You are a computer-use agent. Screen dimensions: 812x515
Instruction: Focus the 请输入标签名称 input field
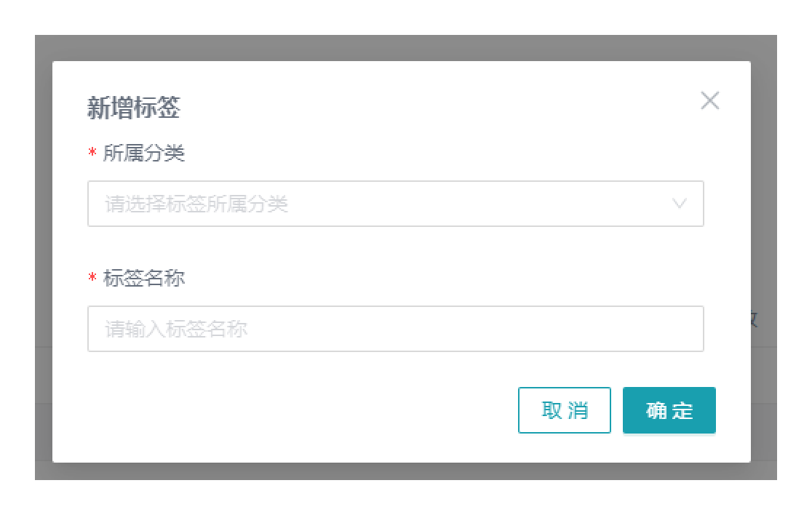pyautogui.click(x=395, y=329)
